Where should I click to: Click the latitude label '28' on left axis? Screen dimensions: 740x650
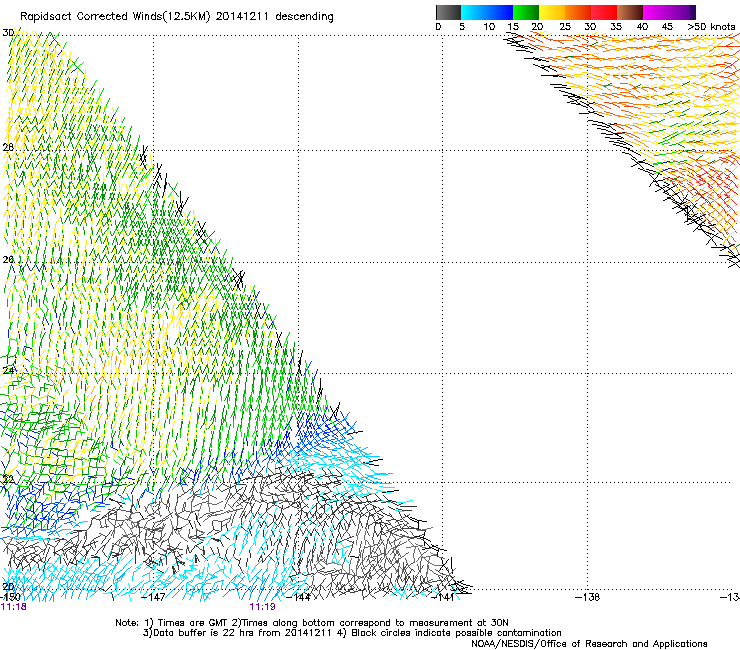(x=8, y=147)
